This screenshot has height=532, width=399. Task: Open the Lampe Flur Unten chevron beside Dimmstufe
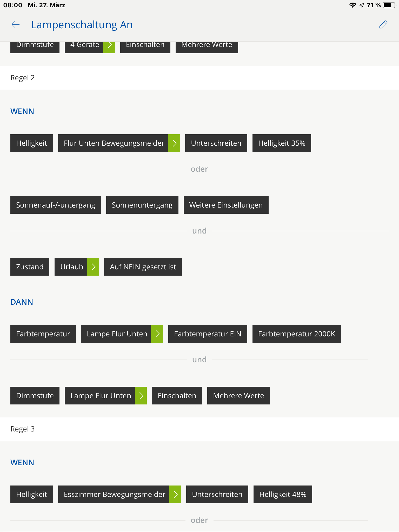pos(141,396)
